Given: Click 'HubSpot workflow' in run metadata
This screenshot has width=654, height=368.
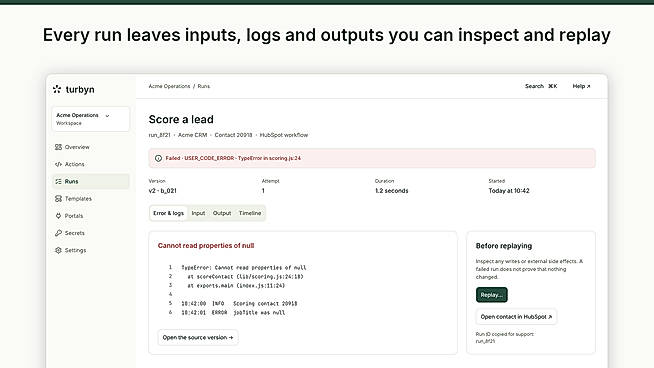Looking at the screenshot, I should pos(284,135).
